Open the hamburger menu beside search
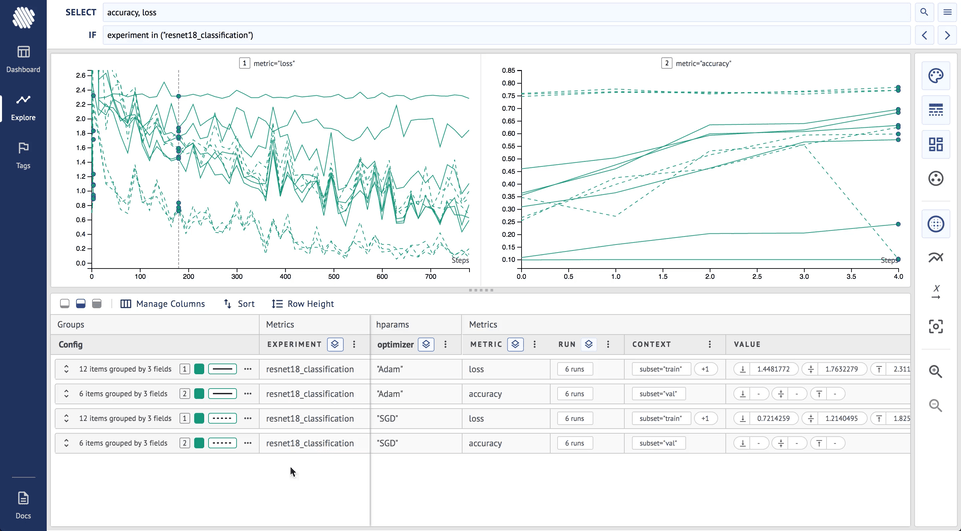Viewport: 961px width, 531px height. click(948, 12)
